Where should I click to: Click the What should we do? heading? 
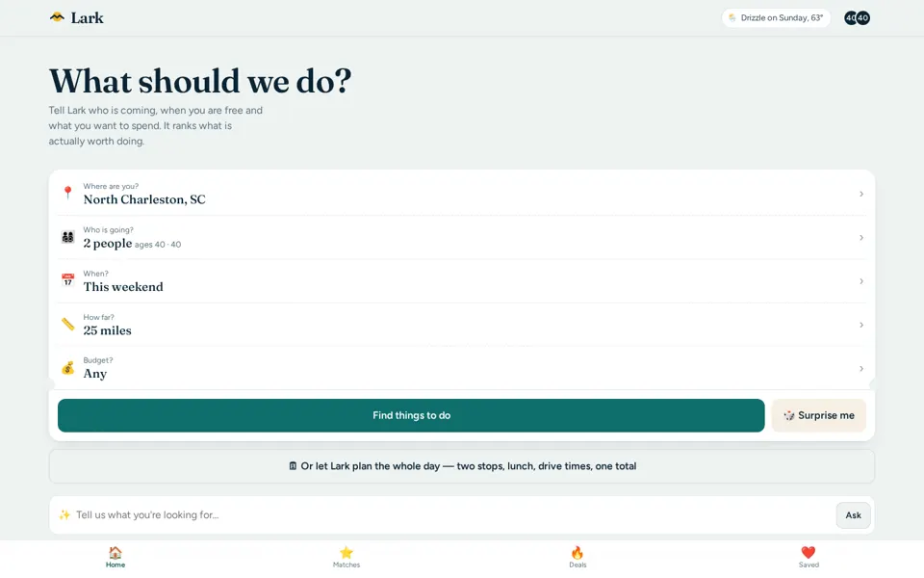200,81
